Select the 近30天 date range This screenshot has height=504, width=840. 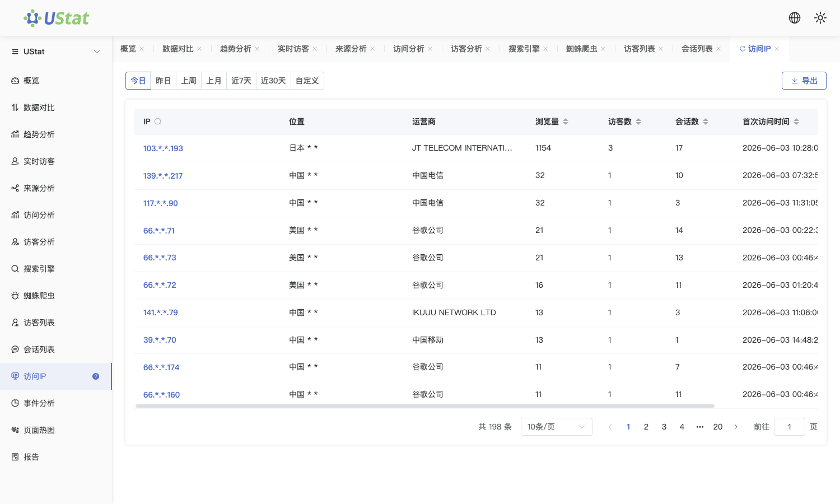tap(273, 81)
